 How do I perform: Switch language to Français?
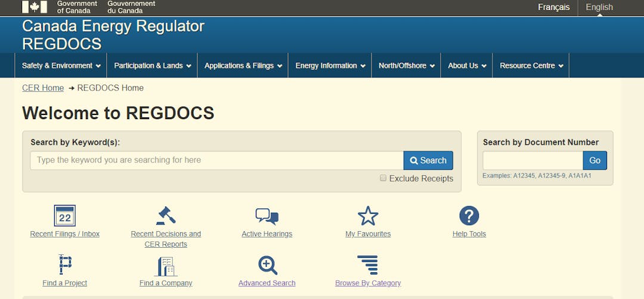553,7
